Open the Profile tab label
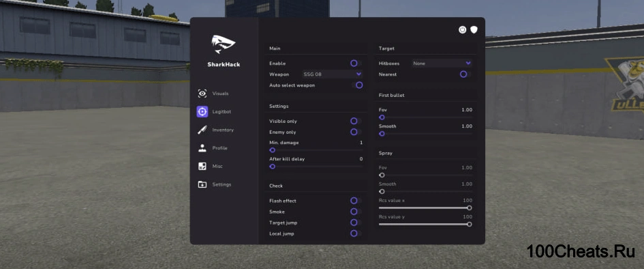Screen dimensions: 644x269 click(219, 148)
